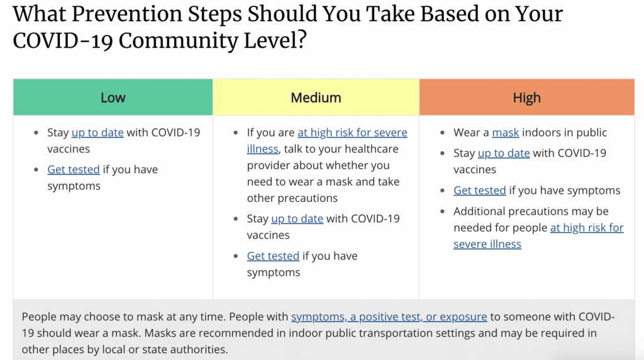Click the word "symptoms" in the Low column bullet

coord(74,186)
